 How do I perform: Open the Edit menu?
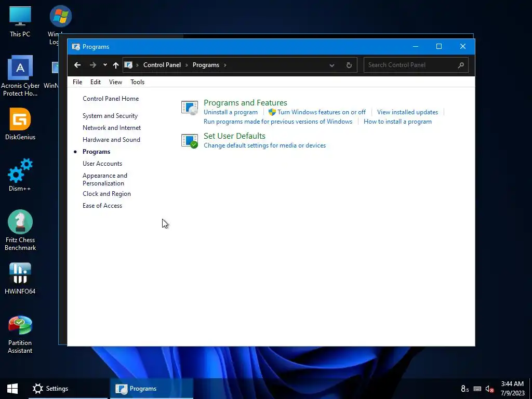96,82
